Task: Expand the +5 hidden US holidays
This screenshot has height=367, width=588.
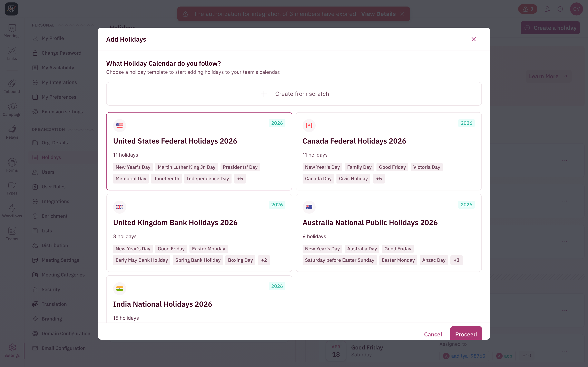Action: click(240, 178)
